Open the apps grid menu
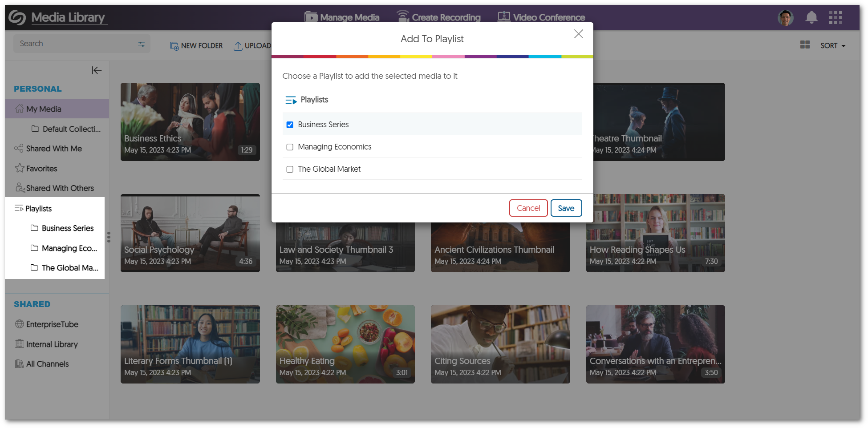The width and height of the screenshot is (868, 428). (836, 17)
